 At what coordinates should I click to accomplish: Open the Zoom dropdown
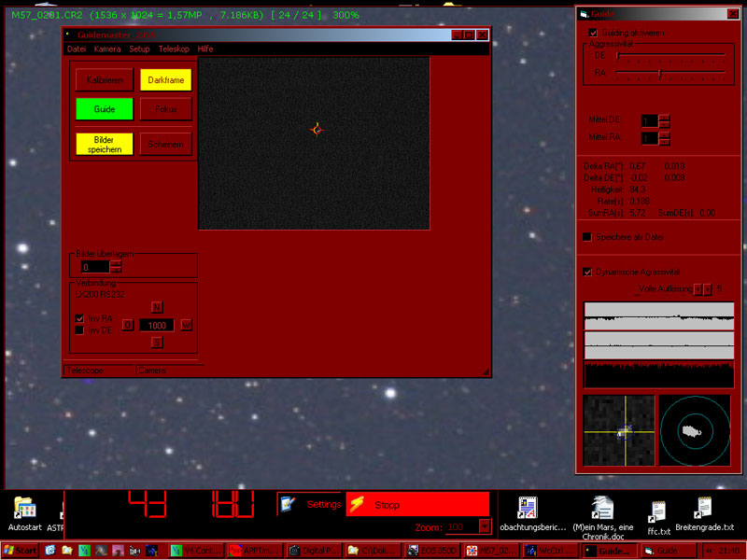[485, 527]
